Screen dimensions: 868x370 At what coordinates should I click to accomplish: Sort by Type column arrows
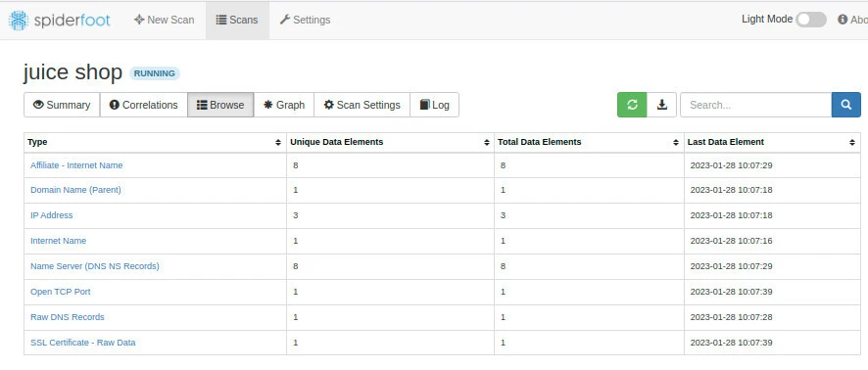pos(278,143)
